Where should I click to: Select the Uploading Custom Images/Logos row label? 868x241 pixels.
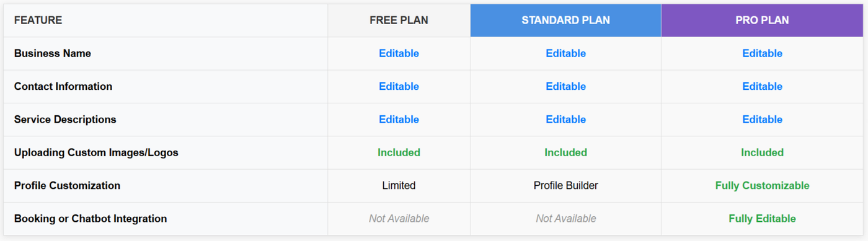point(96,152)
